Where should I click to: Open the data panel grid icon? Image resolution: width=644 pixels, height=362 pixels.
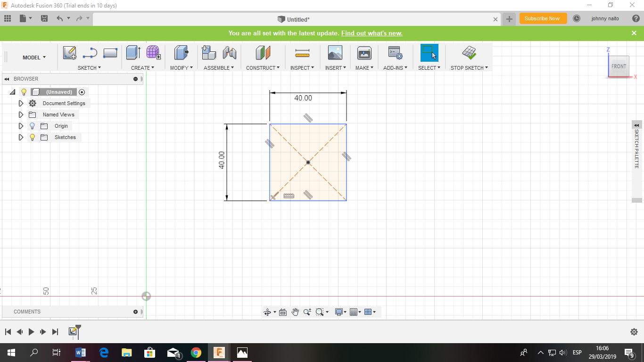click(x=8, y=18)
